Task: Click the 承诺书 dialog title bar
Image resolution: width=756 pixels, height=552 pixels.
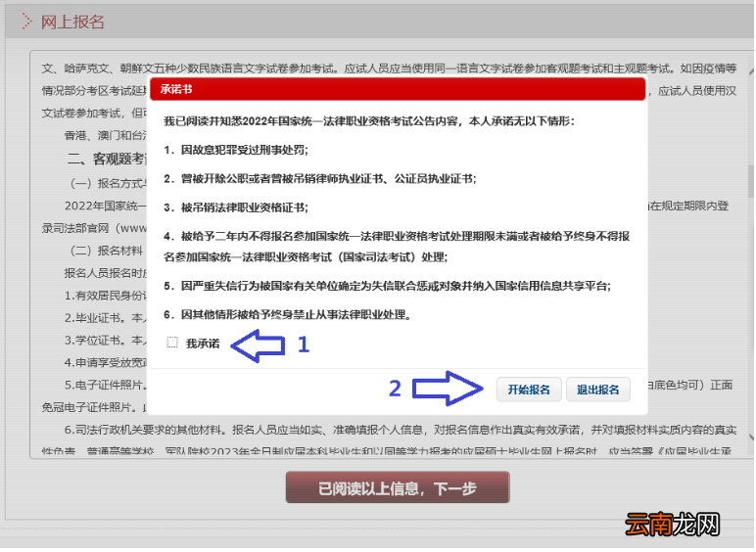Action: coord(398,89)
